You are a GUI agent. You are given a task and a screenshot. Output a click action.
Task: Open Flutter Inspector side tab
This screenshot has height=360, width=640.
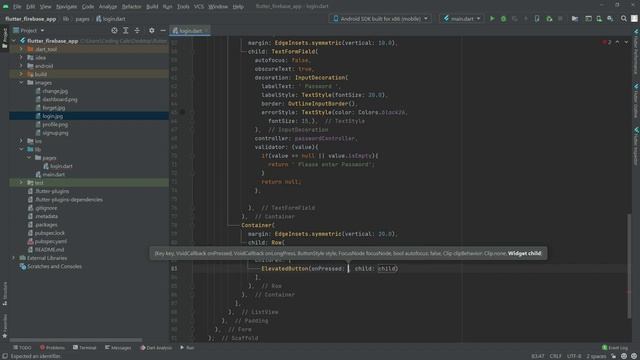coord(636,147)
